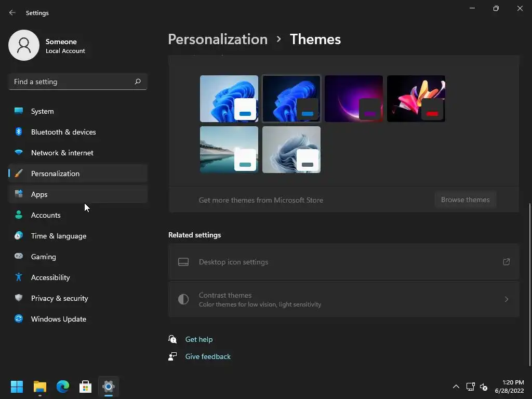Launch Microsoft Edge from the taskbar
Screen dimensions: 532x399
[63, 387]
